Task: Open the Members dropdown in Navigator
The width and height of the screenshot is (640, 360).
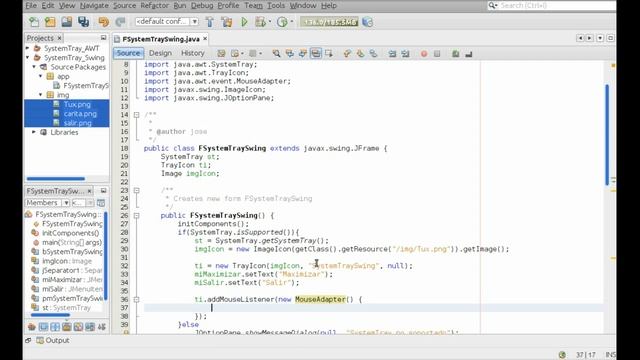Action: point(47,203)
